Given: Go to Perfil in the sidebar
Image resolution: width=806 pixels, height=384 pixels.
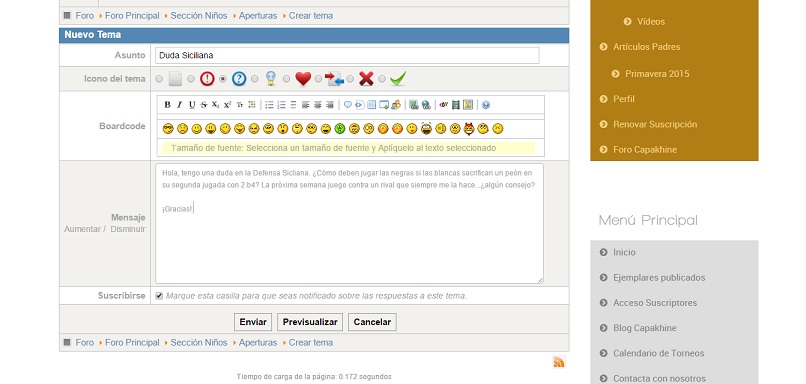Looking at the screenshot, I should coord(624,99).
